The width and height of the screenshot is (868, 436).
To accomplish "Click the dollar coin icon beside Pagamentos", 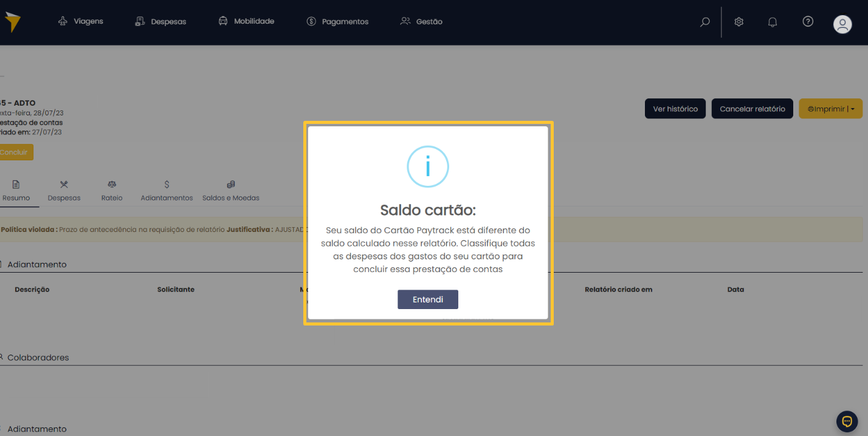I will click(311, 22).
